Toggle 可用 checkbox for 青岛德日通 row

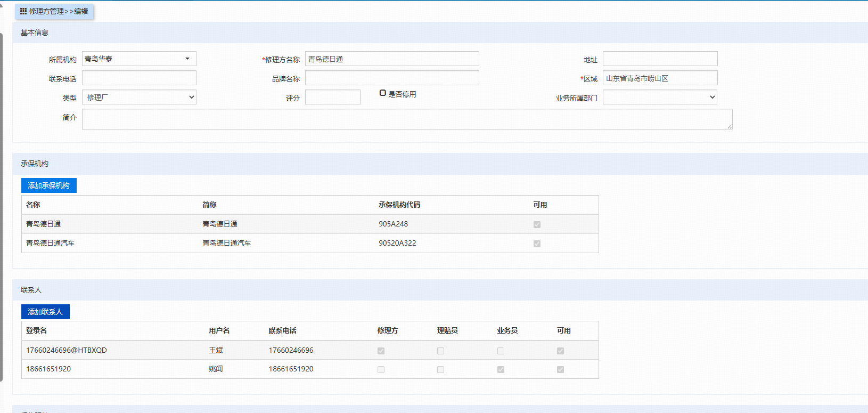point(537,225)
